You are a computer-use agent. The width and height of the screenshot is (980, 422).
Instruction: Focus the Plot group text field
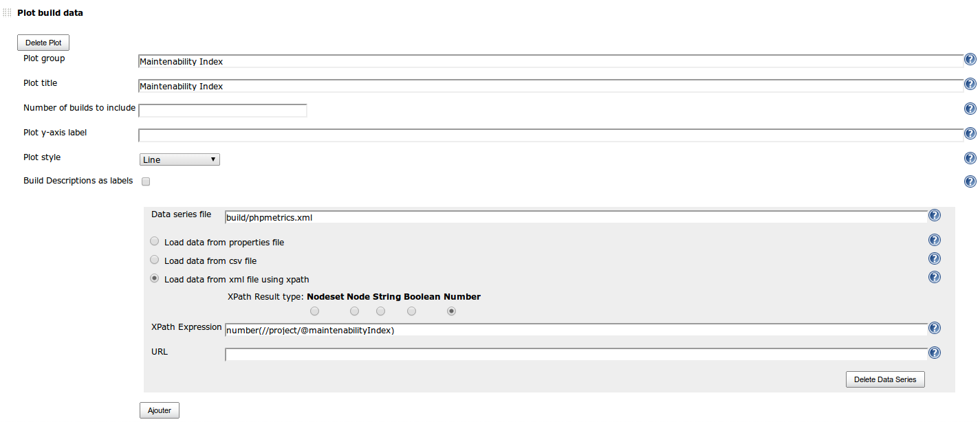coord(550,61)
